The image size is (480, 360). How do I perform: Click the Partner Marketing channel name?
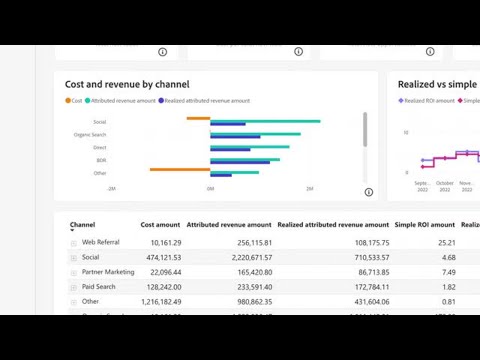click(108, 272)
